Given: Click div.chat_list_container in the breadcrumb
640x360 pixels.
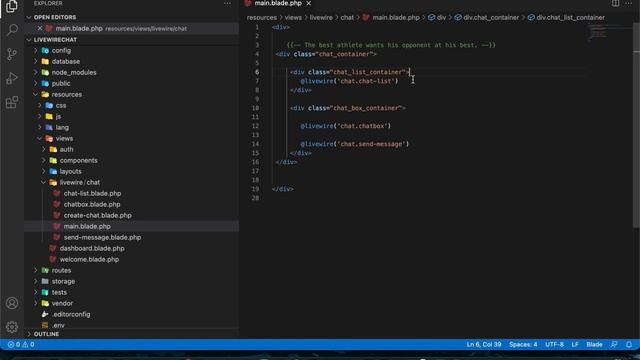Looking at the screenshot, I should (571, 18).
